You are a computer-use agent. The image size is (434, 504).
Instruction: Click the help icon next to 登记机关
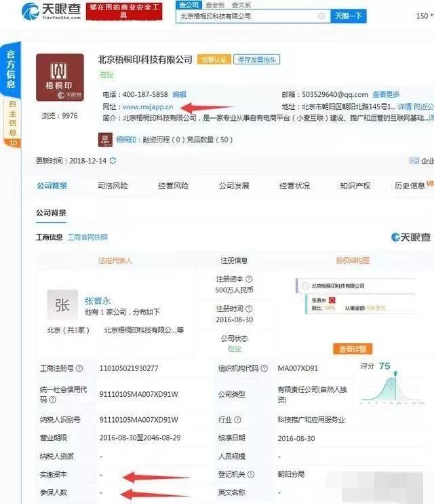click(x=251, y=474)
